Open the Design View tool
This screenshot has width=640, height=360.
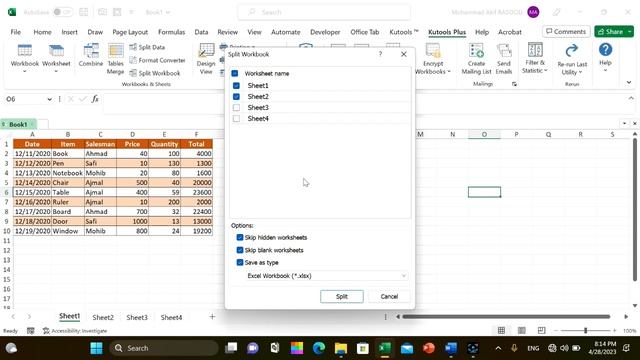206,59
